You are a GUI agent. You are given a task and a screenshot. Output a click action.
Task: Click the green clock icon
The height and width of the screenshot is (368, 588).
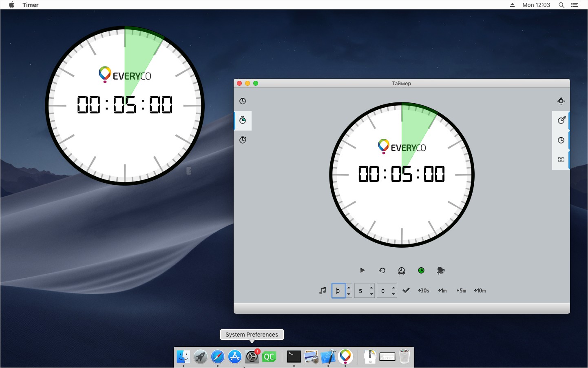coord(421,270)
